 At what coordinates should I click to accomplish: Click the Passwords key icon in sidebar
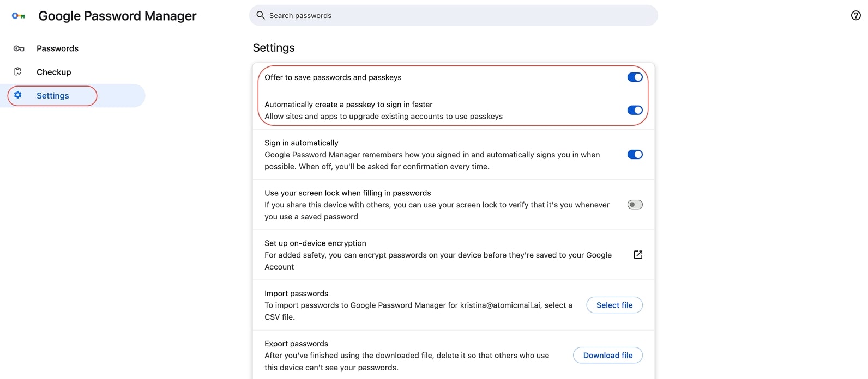click(x=19, y=48)
